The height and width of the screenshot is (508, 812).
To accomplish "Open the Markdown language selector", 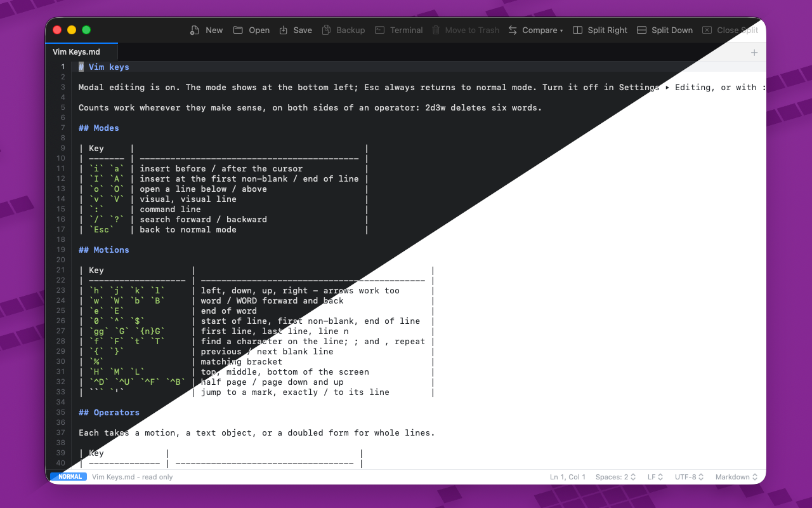I will click(x=737, y=477).
